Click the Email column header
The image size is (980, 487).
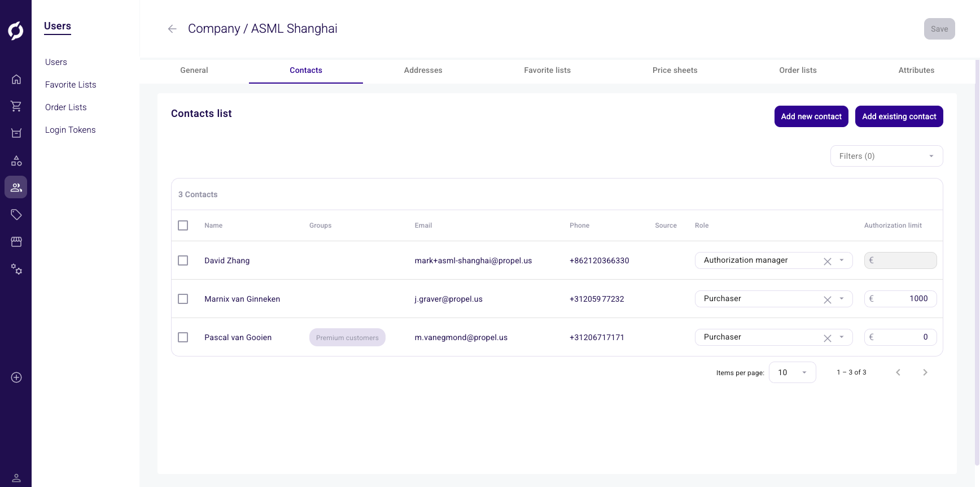423,225
